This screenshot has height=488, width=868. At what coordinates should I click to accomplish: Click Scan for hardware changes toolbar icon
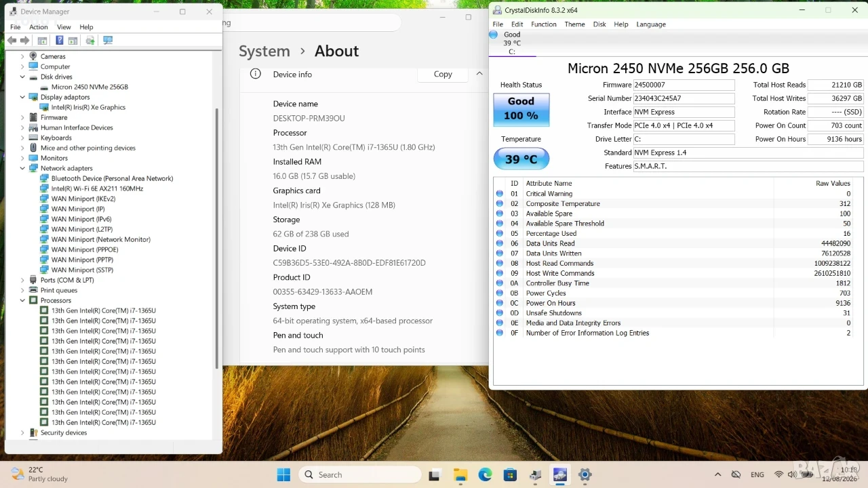point(107,41)
